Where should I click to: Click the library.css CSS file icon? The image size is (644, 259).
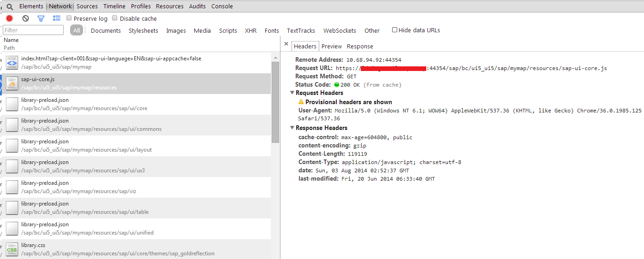12,249
